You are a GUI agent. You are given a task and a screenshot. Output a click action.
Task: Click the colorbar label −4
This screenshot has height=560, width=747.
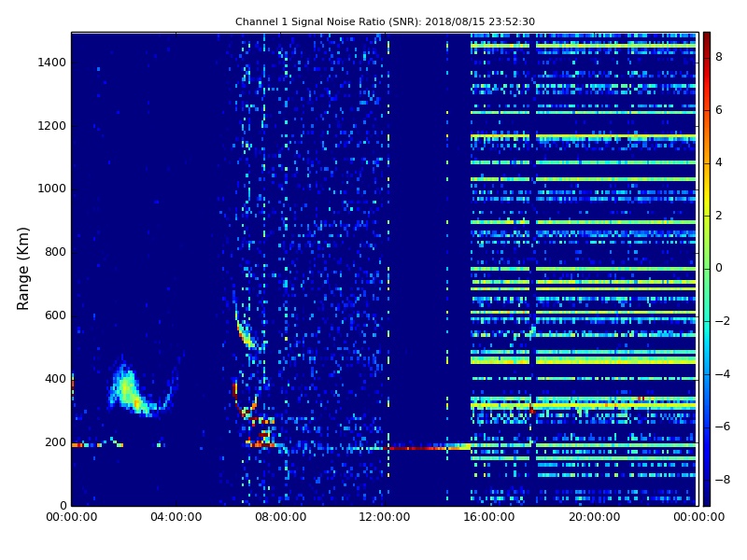[x=723, y=374]
